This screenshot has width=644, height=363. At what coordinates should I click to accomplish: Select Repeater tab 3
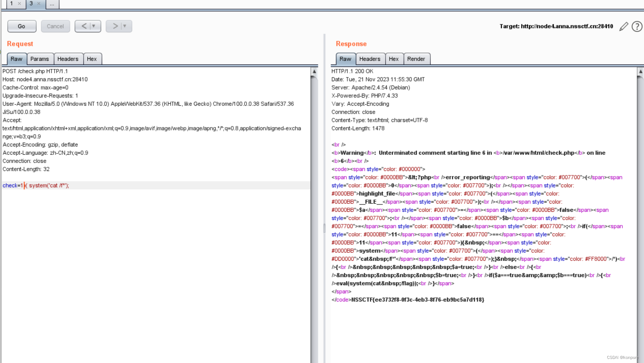(x=31, y=3)
